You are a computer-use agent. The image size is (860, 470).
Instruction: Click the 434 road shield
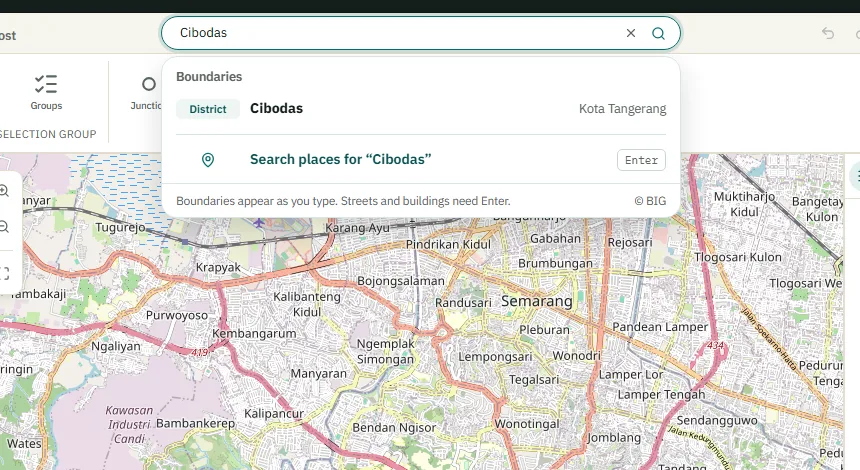point(715,346)
